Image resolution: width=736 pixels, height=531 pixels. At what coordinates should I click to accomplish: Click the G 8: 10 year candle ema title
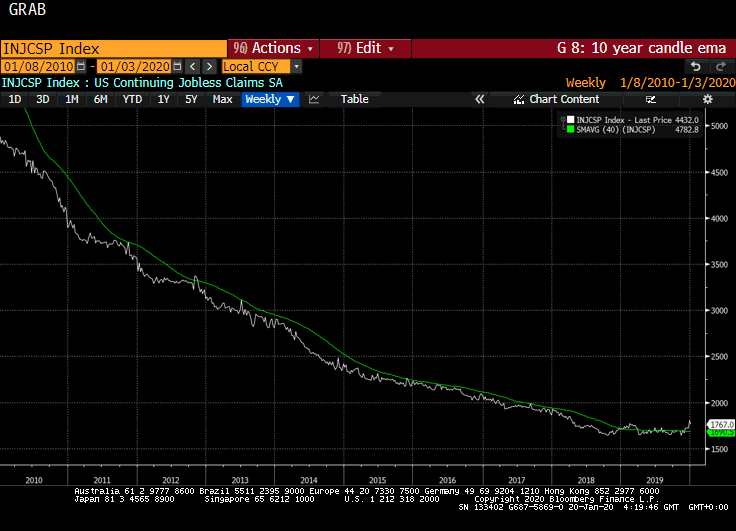(641, 48)
